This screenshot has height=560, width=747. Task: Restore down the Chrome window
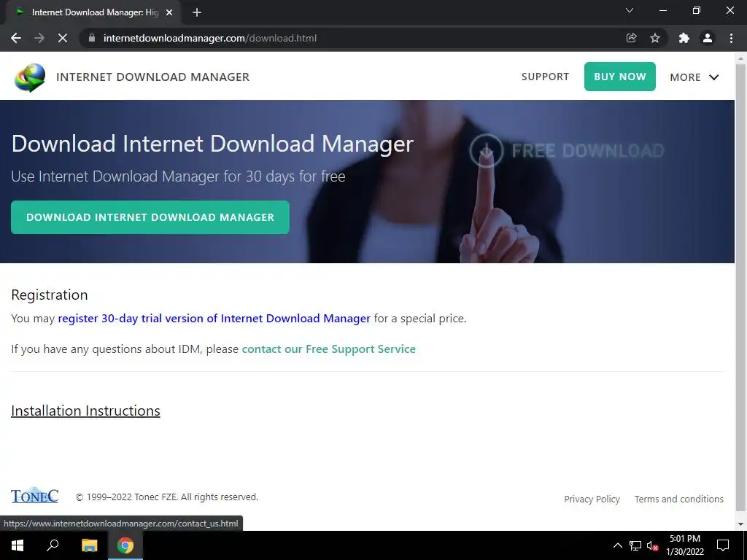click(697, 10)
